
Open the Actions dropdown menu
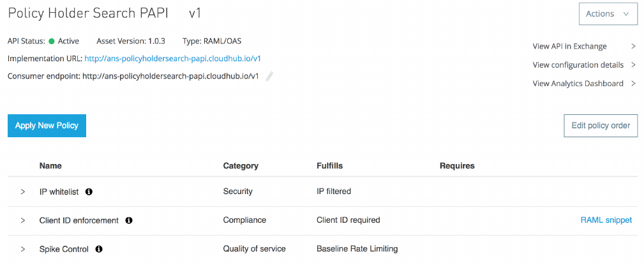608,14
